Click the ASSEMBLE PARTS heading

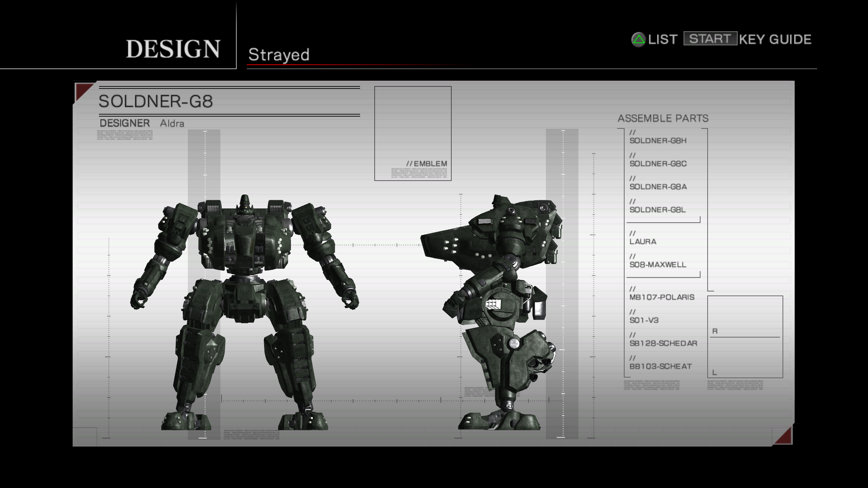663,118
